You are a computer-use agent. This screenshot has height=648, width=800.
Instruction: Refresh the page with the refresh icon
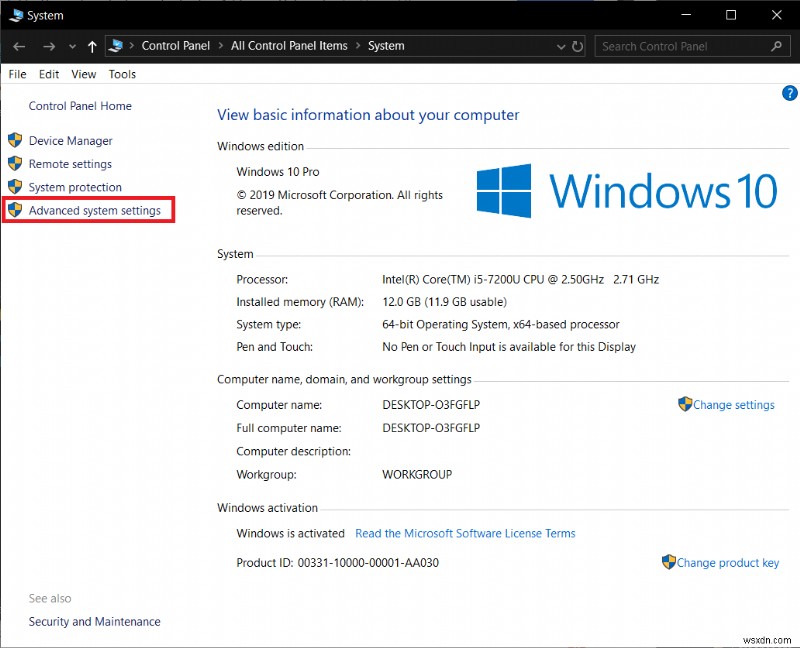[578, 46]
